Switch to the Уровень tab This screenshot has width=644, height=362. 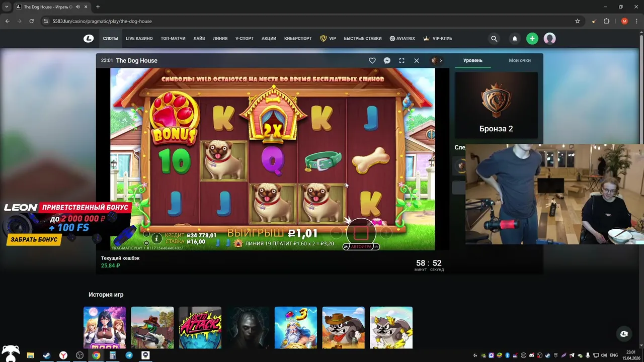[x=473, y=60]
